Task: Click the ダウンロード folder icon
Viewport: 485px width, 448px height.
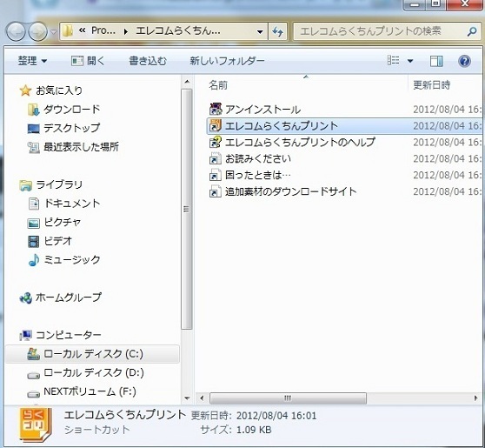Action: pos(33,110)
